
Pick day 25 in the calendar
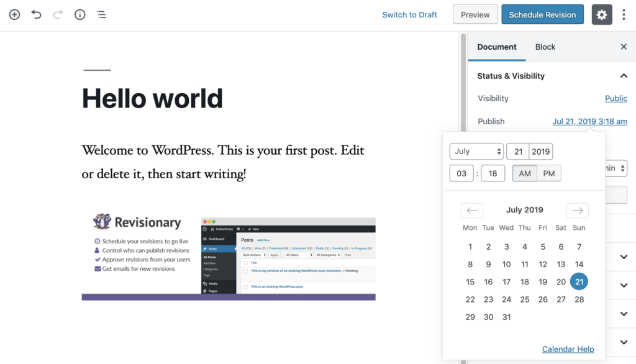pos(525,299)
